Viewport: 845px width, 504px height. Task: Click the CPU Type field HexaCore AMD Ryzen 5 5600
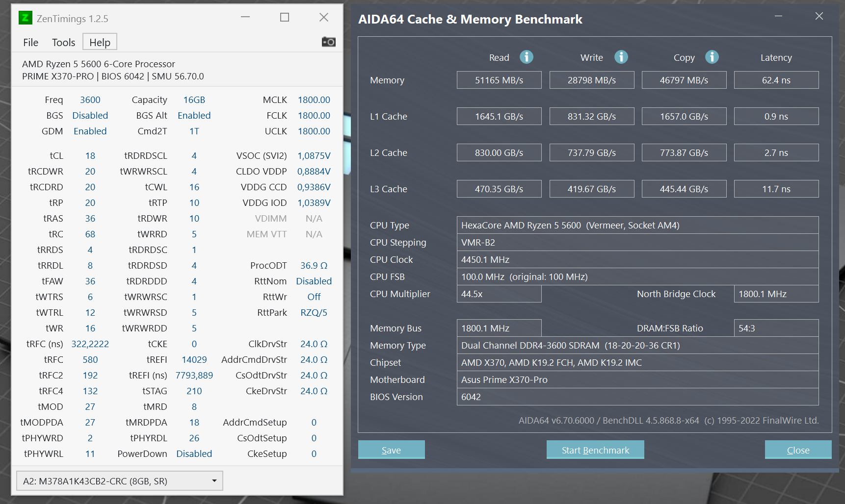[x=638, y=225]
